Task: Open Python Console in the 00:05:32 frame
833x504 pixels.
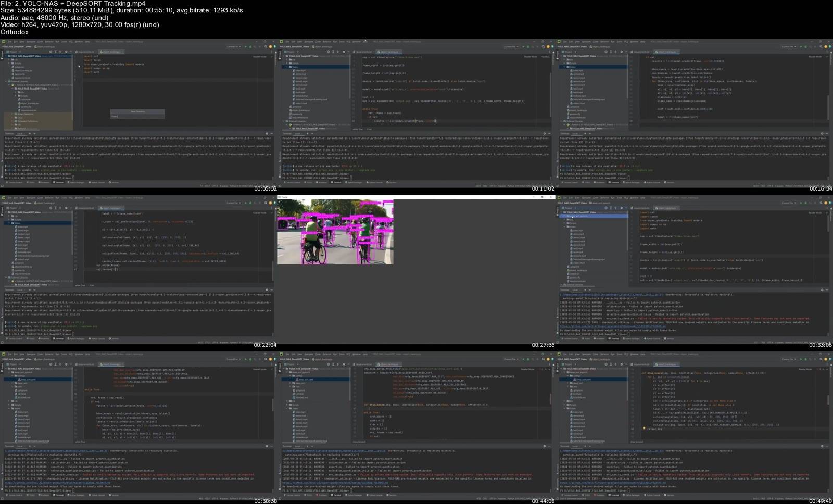Action: coord(96,182)
